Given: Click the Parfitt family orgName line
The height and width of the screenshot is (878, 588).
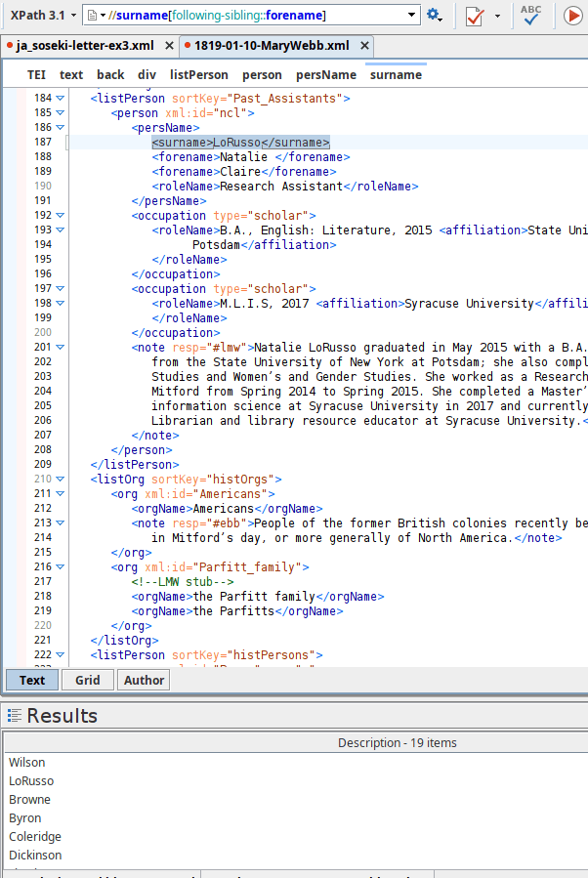Looking at the screenshot, I should pos(258,597).
